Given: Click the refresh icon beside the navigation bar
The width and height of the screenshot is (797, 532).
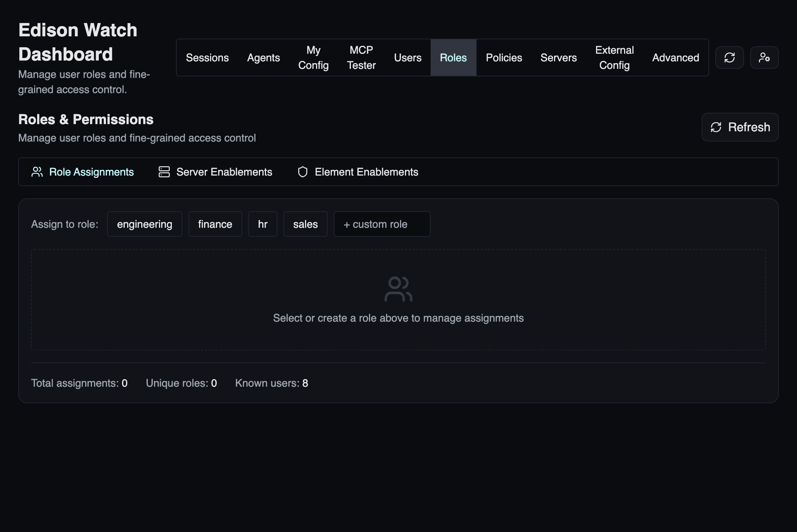Looking at the screenshot, I should click(730, 58).
